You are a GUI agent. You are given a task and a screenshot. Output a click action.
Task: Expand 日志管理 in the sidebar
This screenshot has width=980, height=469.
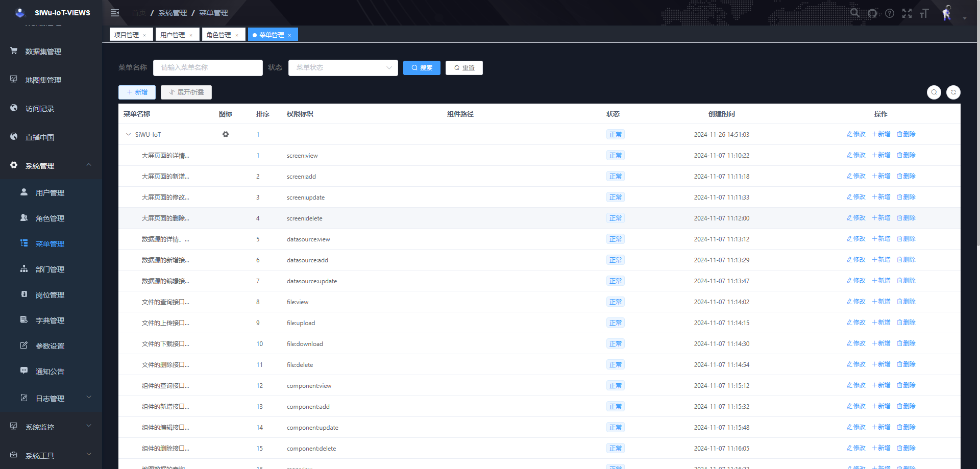pos(50,399)
